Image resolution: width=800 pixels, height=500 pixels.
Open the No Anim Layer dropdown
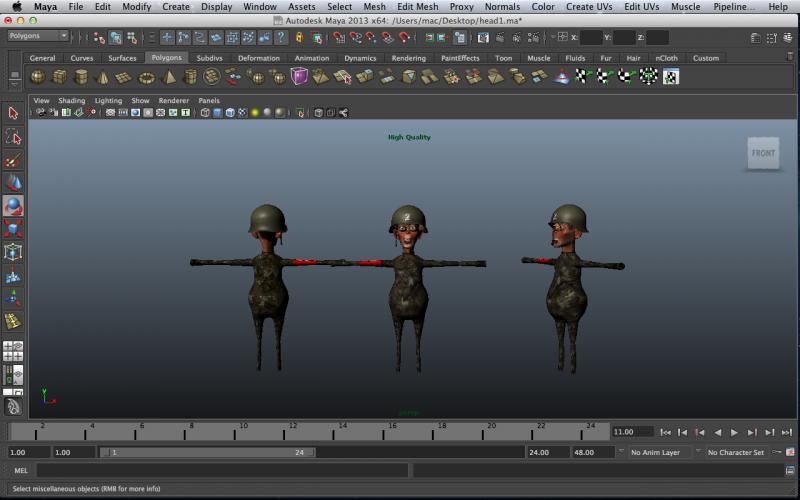coord(661,452)
